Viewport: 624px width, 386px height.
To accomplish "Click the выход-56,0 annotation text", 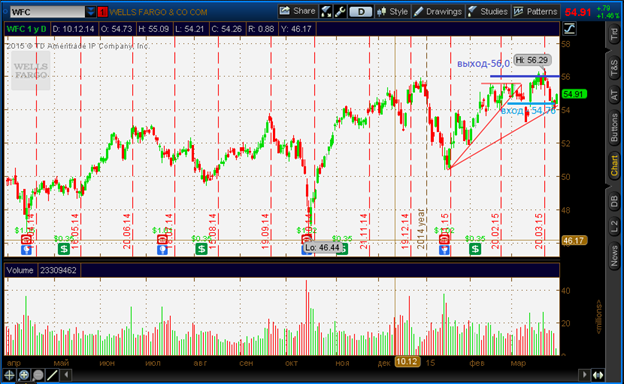I will pyautogui.click(x=483, y=64).
